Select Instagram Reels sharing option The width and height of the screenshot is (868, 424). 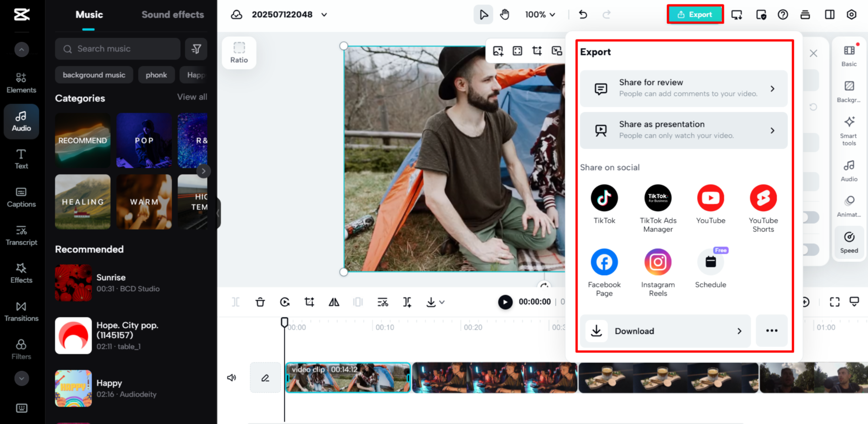point(657,262)
